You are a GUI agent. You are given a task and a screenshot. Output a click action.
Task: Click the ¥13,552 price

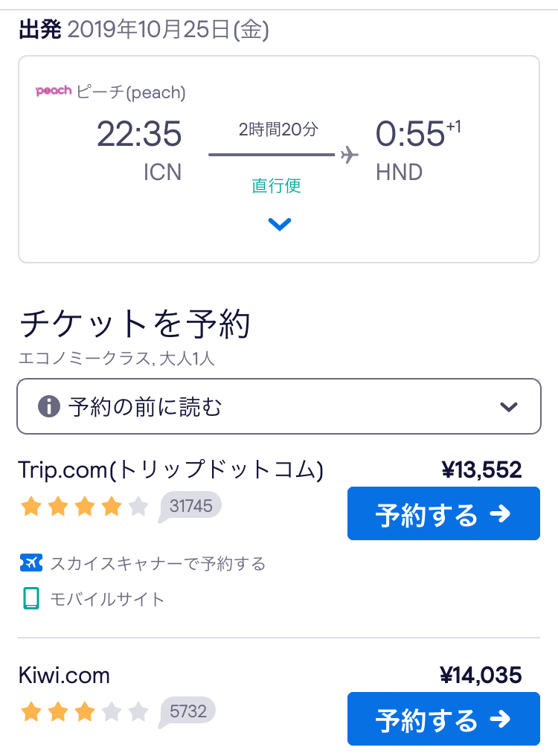point(481,470)
